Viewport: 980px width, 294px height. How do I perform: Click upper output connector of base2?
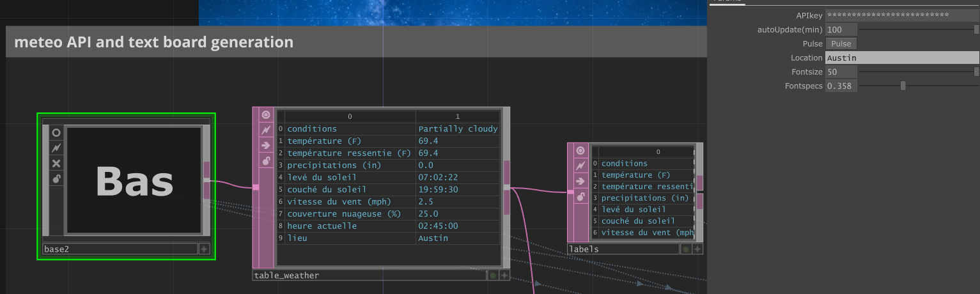[206, 170]
